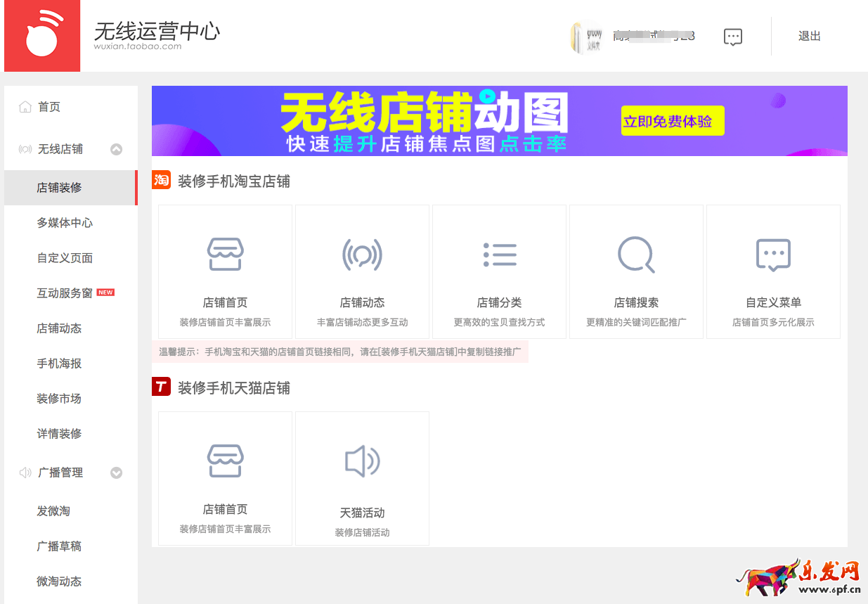The height and width of the screenshot is (604, 868).
Task: Open 手机海报 in the sidebar
Action: (60, 364)
